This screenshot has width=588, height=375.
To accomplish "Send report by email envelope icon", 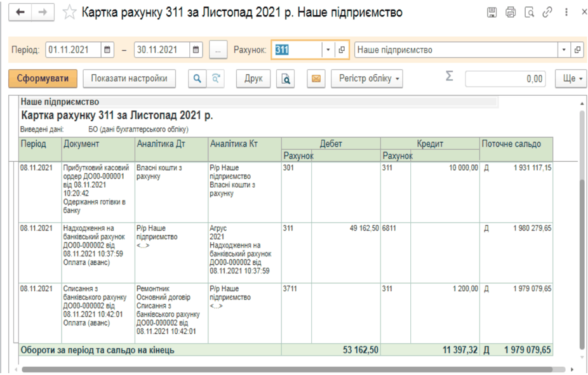I will click(316, 78).
